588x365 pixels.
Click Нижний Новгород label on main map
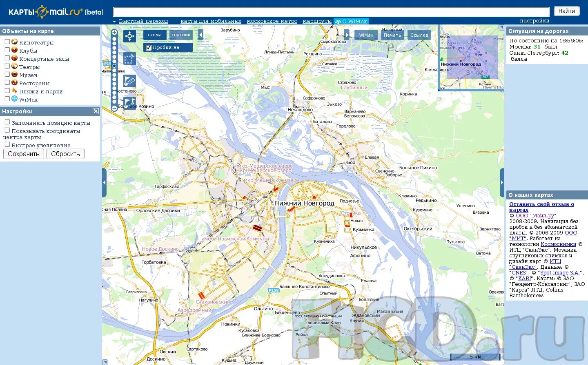tap(304, 203)
